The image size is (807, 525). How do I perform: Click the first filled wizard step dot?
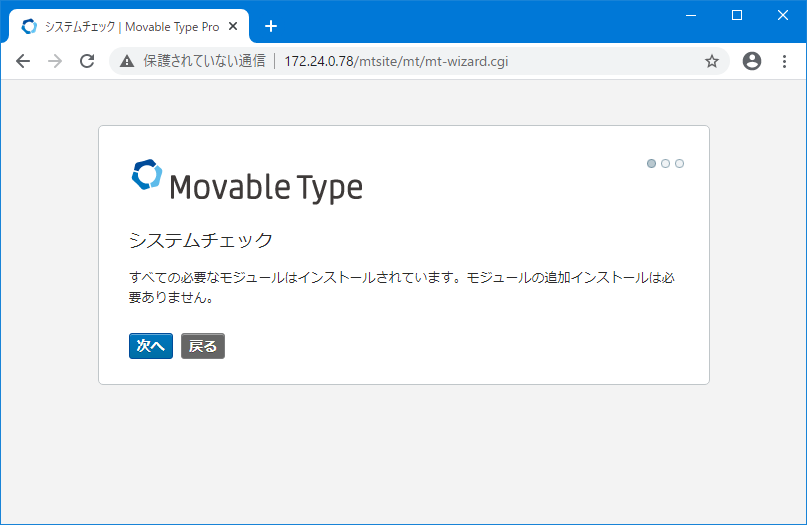point(651,164)
